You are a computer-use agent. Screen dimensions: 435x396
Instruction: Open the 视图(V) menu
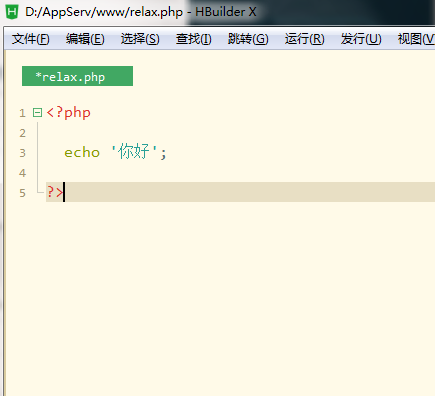(416, 39)
